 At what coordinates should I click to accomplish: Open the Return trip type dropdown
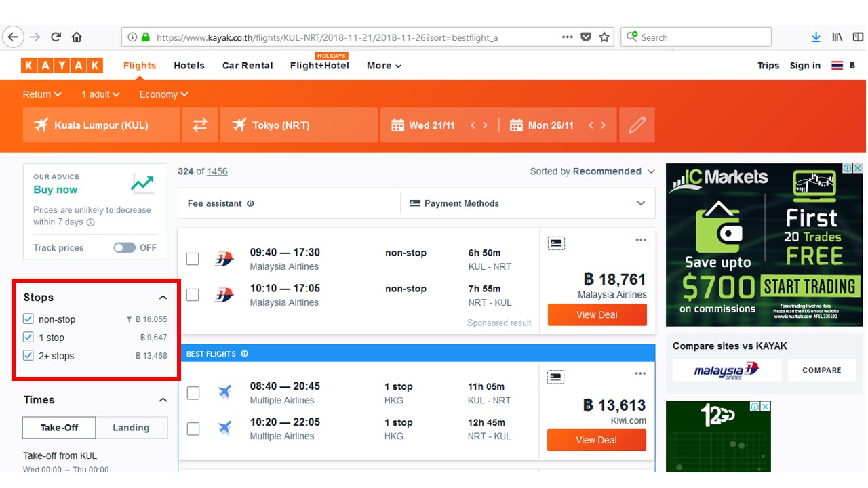pos(42,94)
